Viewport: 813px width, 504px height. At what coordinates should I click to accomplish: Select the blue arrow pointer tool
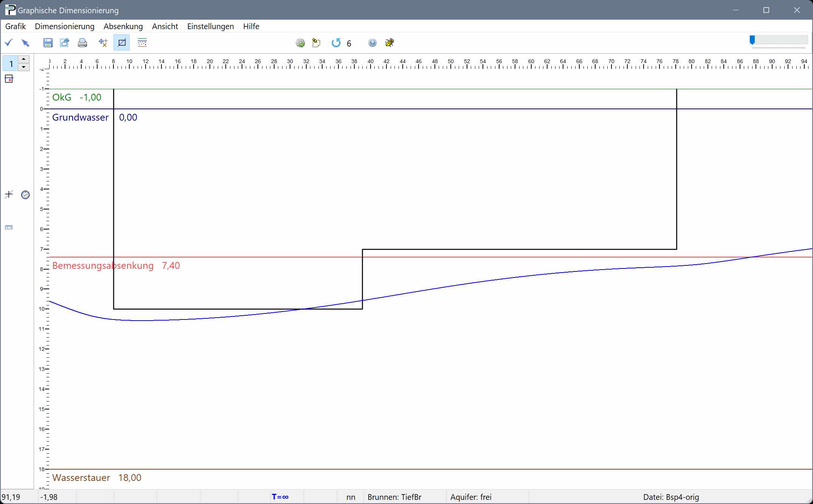(25, 43)
